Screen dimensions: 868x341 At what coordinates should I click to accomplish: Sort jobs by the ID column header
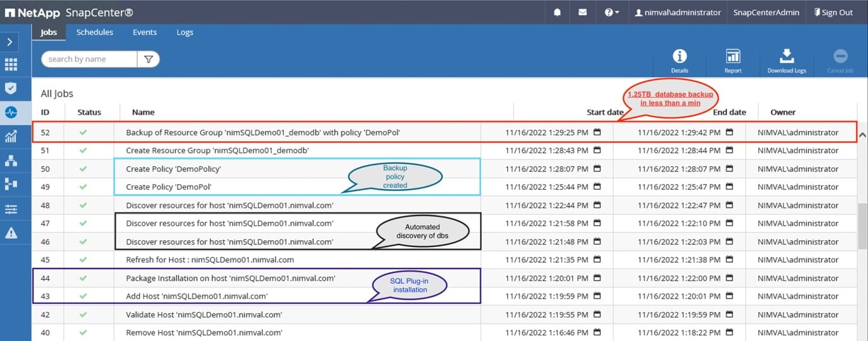click(45, 112)
